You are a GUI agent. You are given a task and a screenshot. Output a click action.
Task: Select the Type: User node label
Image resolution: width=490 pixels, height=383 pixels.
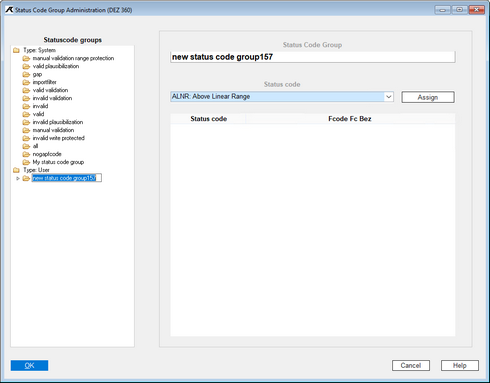pyautogui.click(x=36, y=170)
